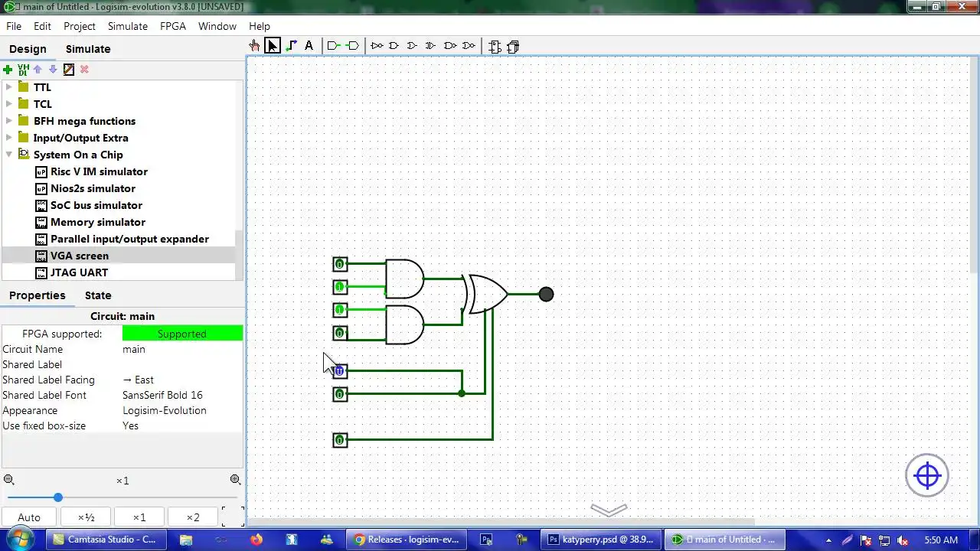Image resolution: width=980 pixels, height=551 pixels.
Task: Toggle the bottom-most input pin
Action: pos(340,440)
